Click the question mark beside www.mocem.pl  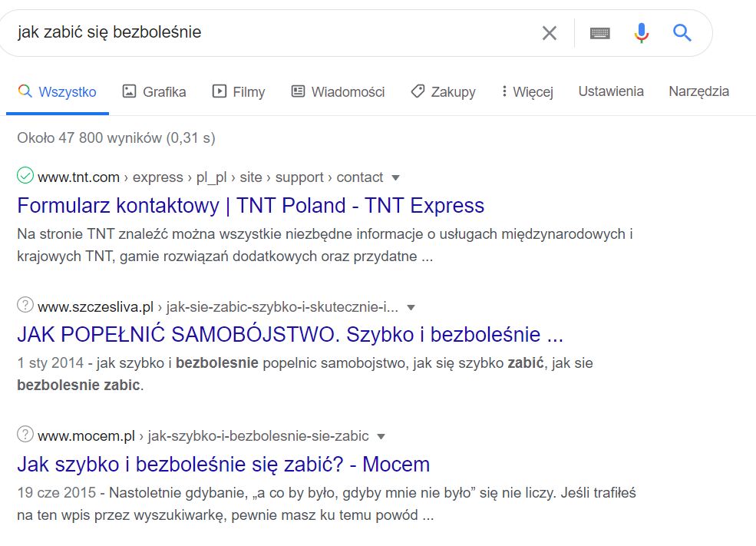tap(24, 433)
